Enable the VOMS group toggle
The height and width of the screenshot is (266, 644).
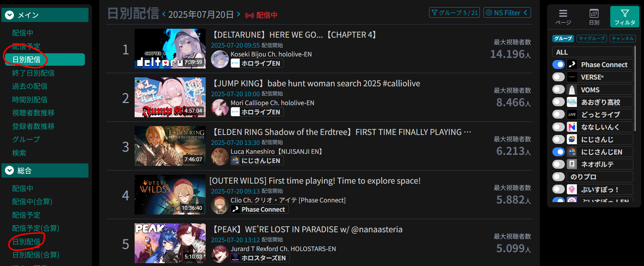click(558, 89)
